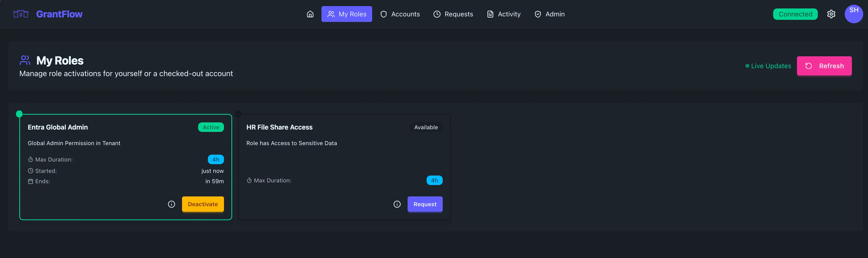Click the Home icon in the navigation bar
The image size is (868, 258).
pos(310,14)
